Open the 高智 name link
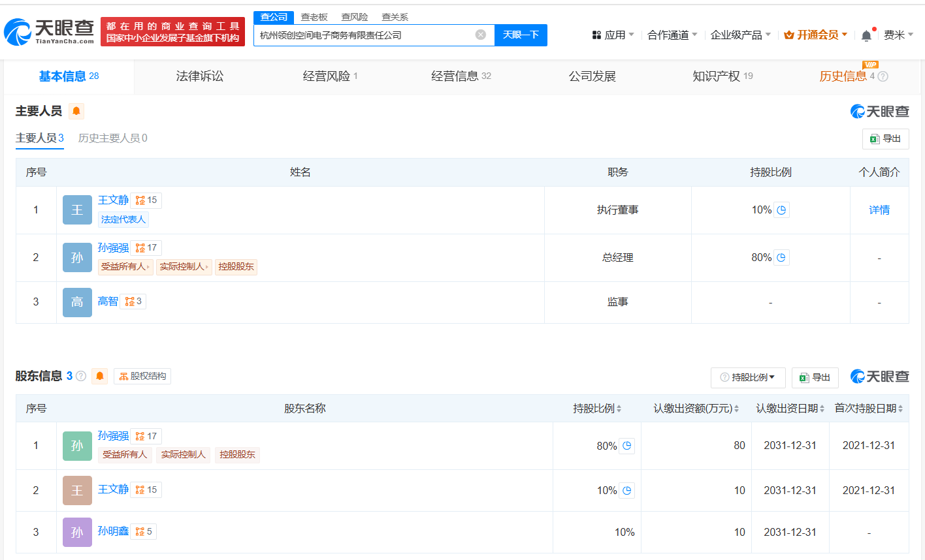Viewport: 925px width, 560px height. click(x=108, y=302)
